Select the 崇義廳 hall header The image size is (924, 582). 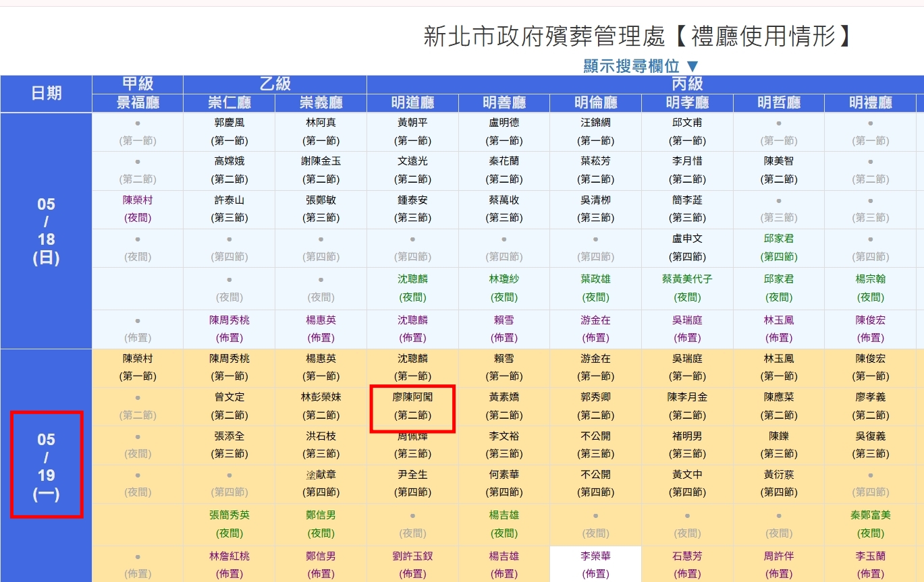tap(321, 103)
